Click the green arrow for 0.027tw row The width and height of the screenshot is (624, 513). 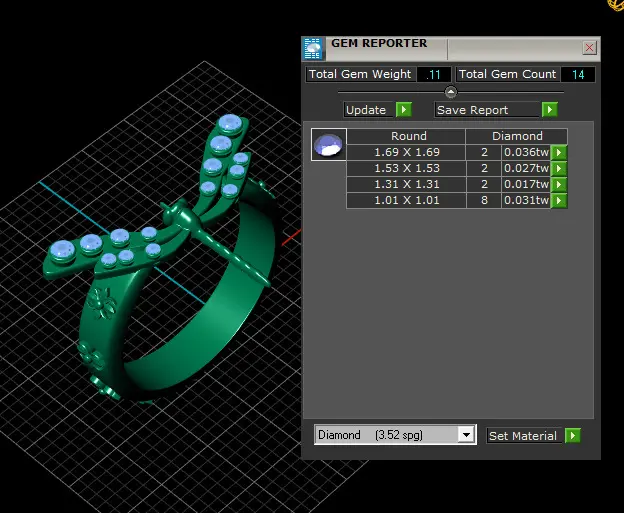point(559,168)
